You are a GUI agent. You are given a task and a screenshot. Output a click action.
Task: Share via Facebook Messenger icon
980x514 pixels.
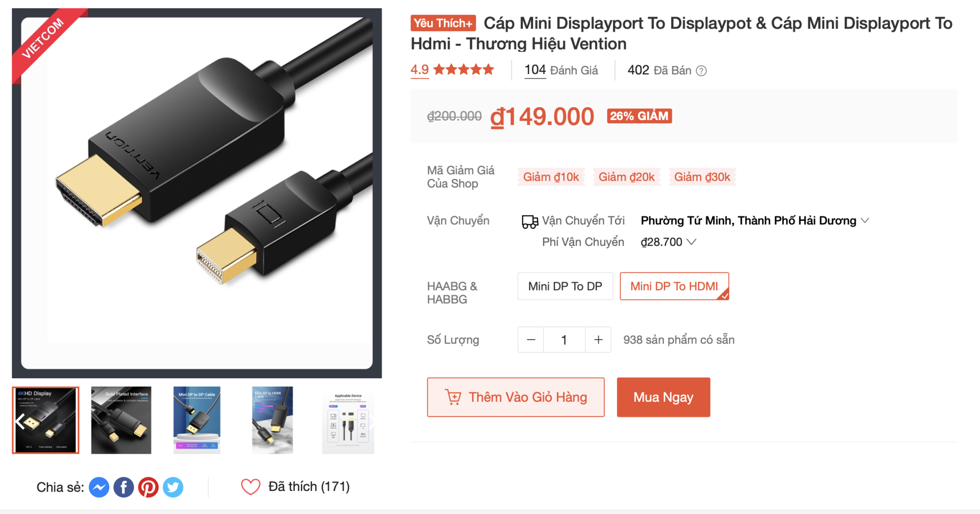(x=99, y=487)
